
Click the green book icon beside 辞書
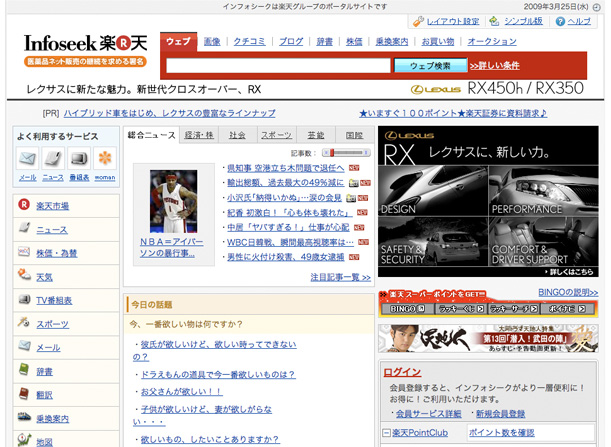pyautogui.click(x=24, y=369)
